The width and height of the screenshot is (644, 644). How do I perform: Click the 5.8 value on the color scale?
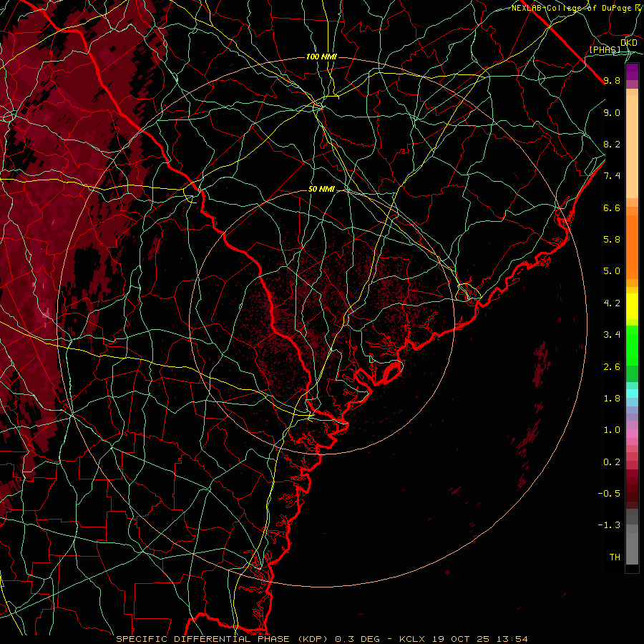[x=612, y=240]
